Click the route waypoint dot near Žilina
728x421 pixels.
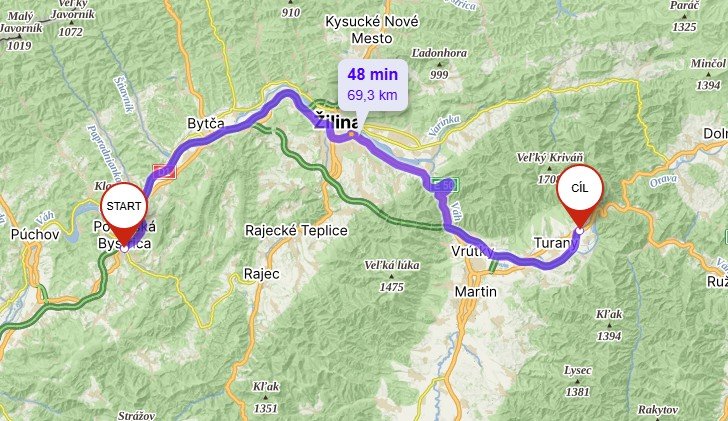click(351, 134)
